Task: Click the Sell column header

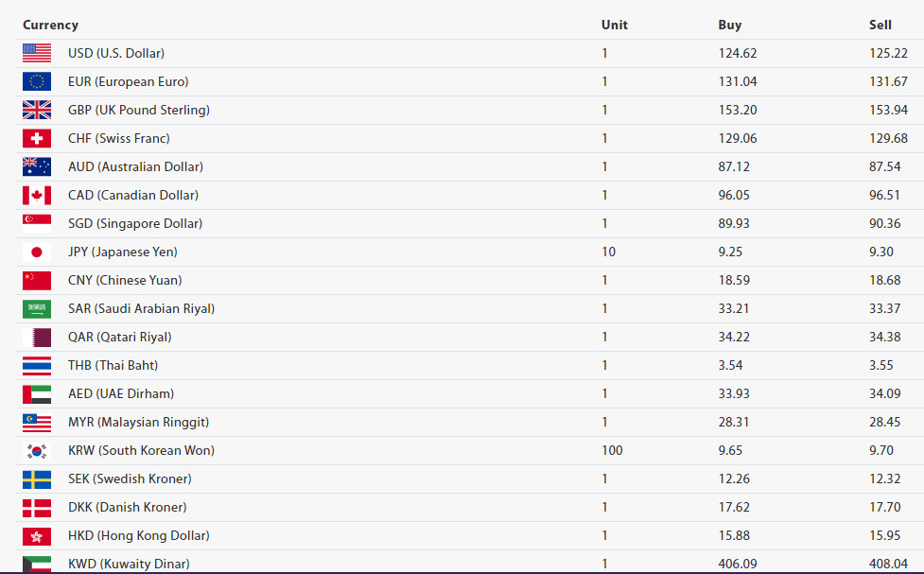Action: coord(880,25)
